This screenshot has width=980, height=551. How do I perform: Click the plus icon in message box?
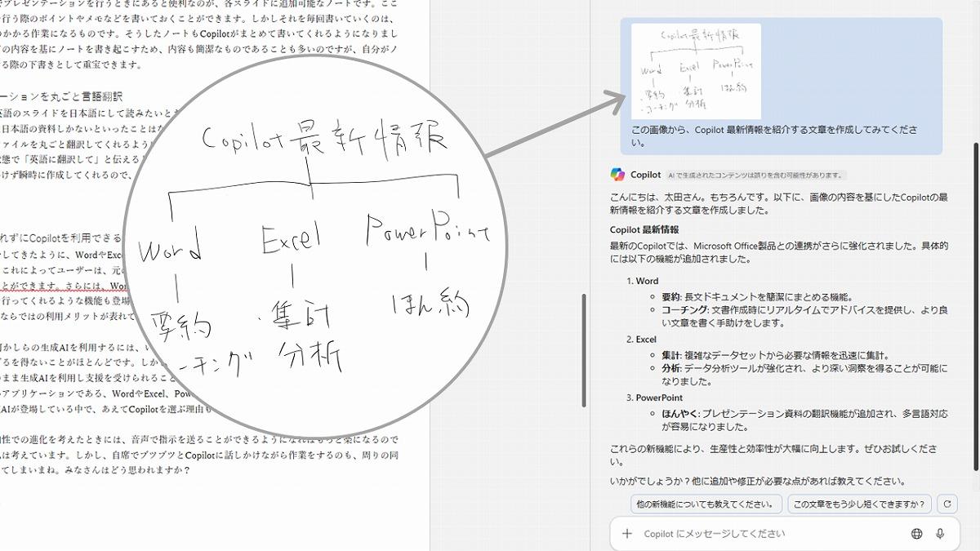627,534
